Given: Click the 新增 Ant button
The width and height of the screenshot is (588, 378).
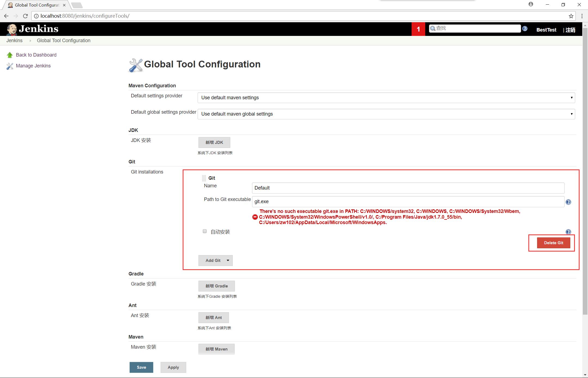Looking at the screenshot, I should tap(214, 318).
